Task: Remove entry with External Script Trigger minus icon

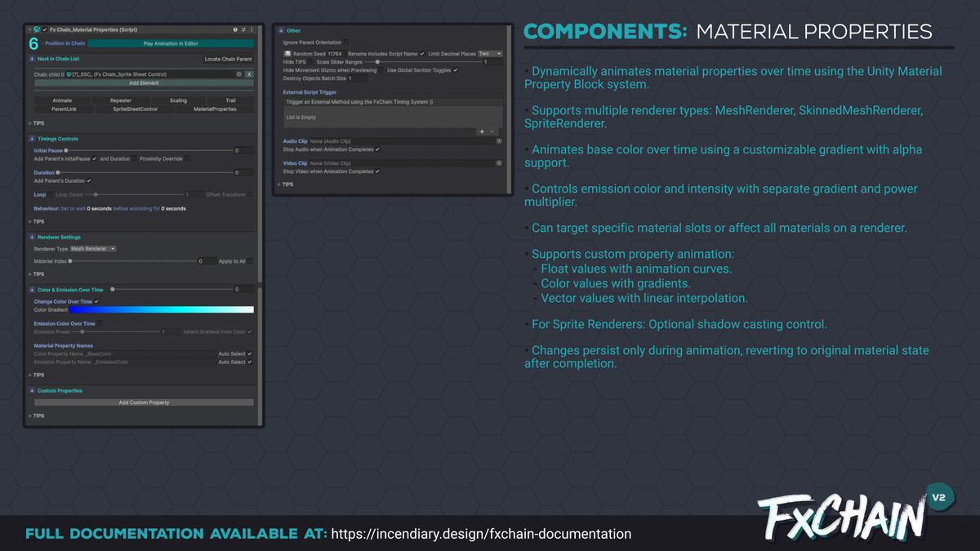Action: tap(492, 131)
